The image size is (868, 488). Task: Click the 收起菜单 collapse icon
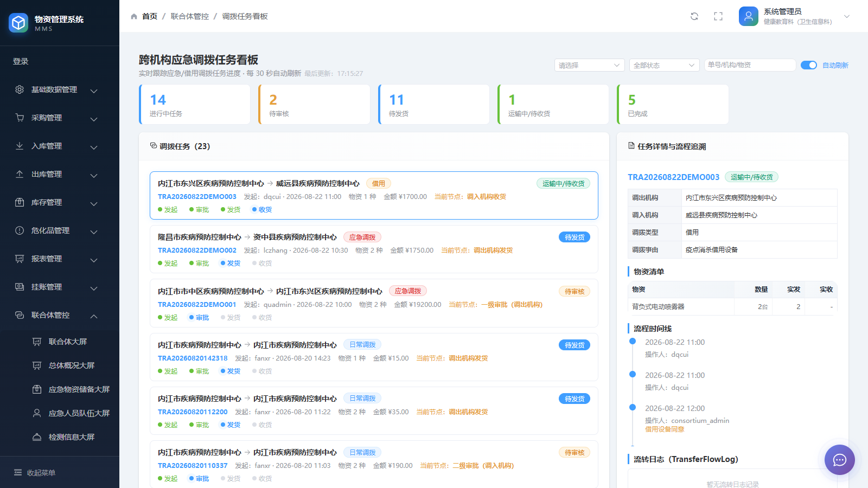tap(18, 473)
